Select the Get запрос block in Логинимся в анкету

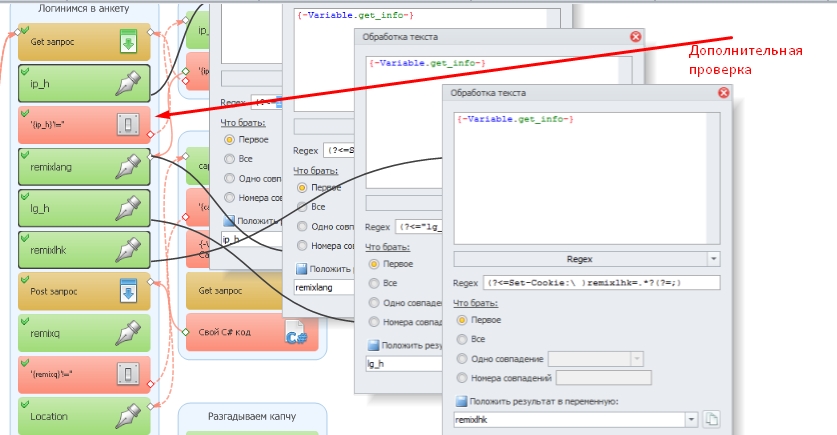84,42
